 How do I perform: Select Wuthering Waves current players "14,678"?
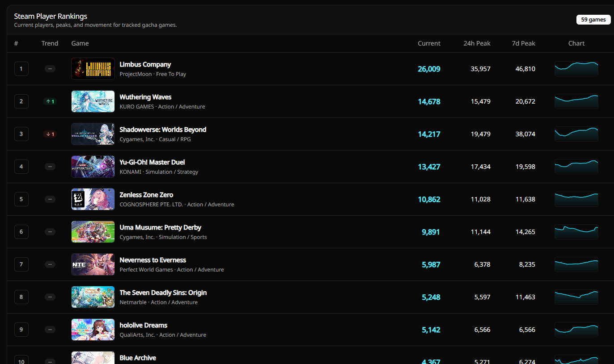tap(429, 101)
